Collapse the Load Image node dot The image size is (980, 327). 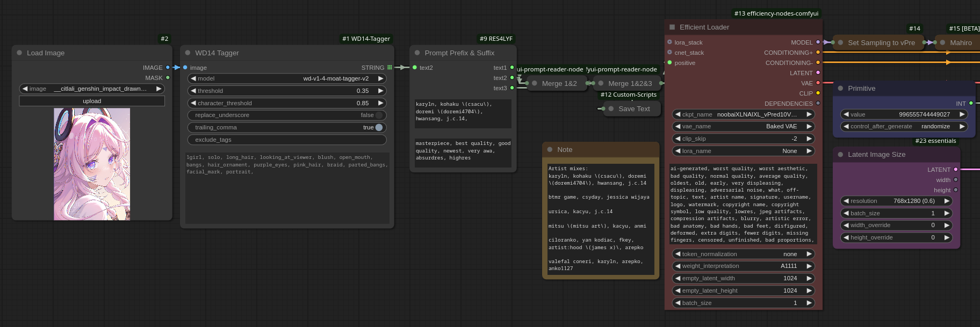[19, 53]
